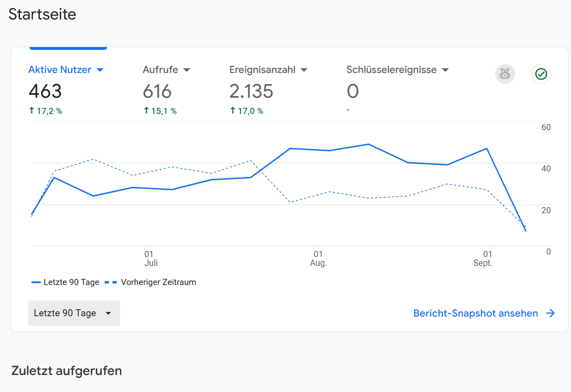Viewport: 571px width, 392px height.
Task: Open the Bericht-Snapshot ansehen link
Action: [475, 313]
